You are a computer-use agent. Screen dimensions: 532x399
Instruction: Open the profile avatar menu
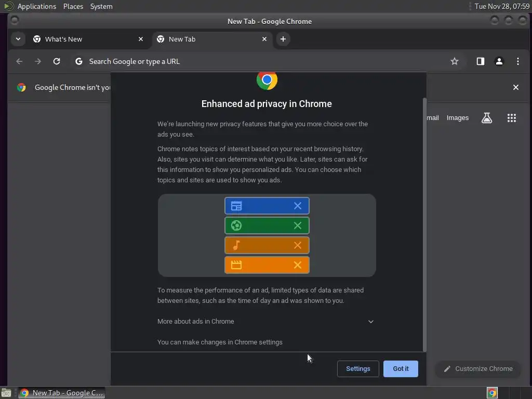pyautogui.click(x=499, y=61)
